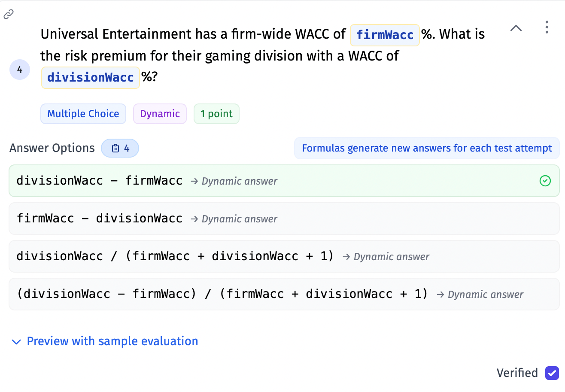Image resolution: width=565 pixels, height=392 pixels.
Task: Click the chevron beside Preview with sample evaluation
Action: pyautogui.click(x=16, y=342)
